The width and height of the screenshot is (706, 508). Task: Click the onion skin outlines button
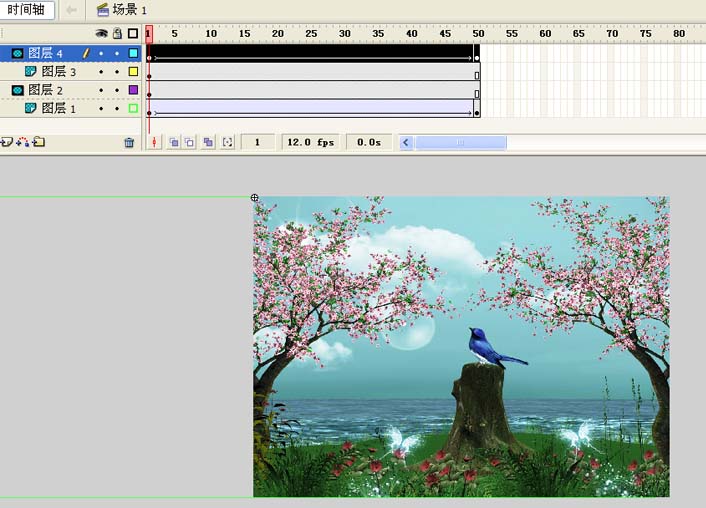190,143
